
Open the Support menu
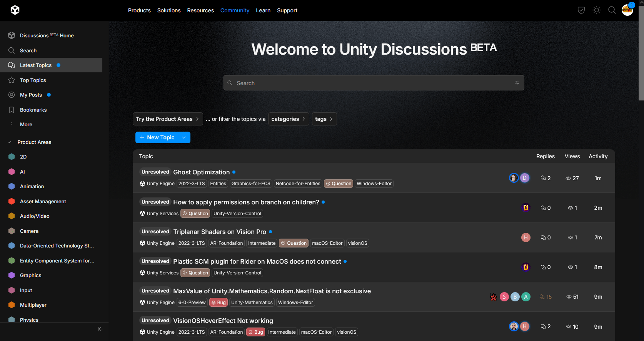point(287,10)
